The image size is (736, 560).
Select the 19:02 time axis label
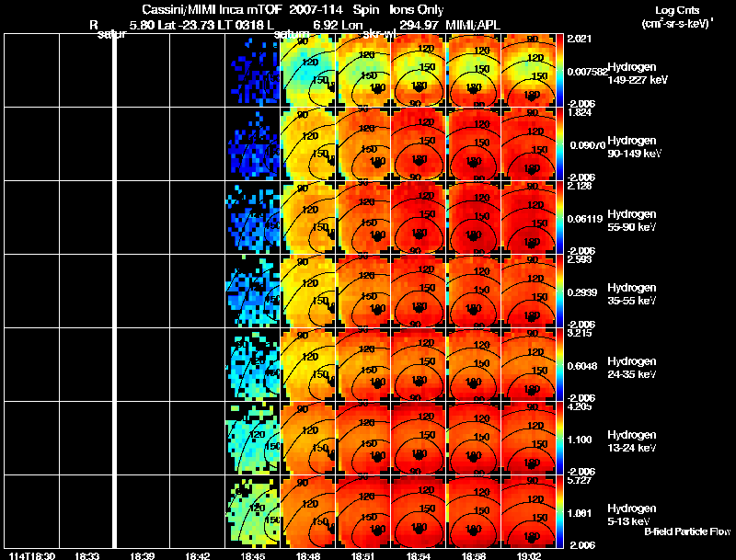(530, 556)
